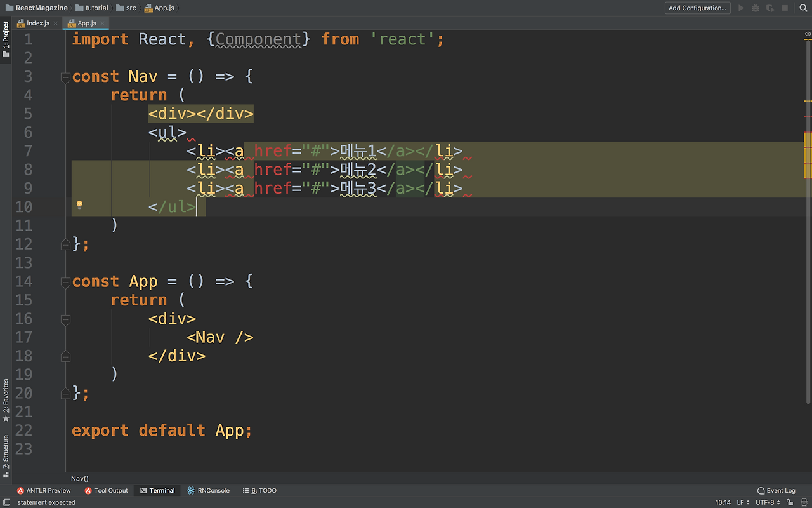Click line number 22 in the gutter

click(x=23, y=431)
